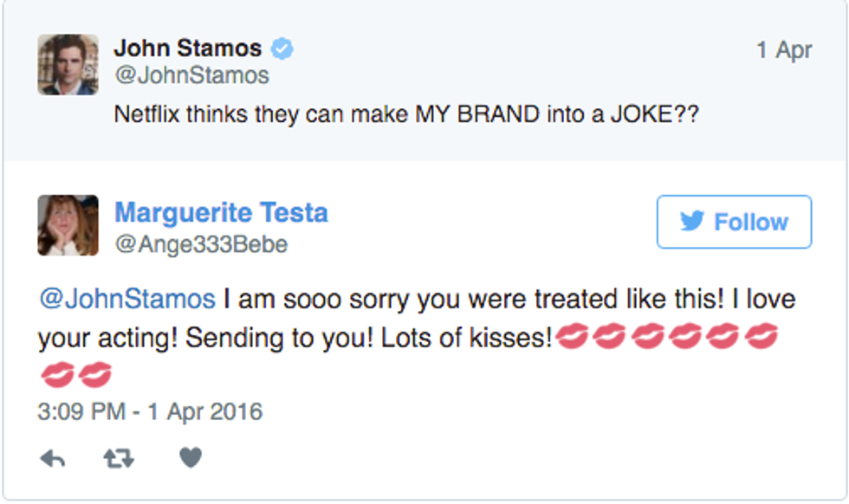The width and height of the screenshot is (849, 504).
Task: Click the Twitter bird in Follow button
Action: 691,222
